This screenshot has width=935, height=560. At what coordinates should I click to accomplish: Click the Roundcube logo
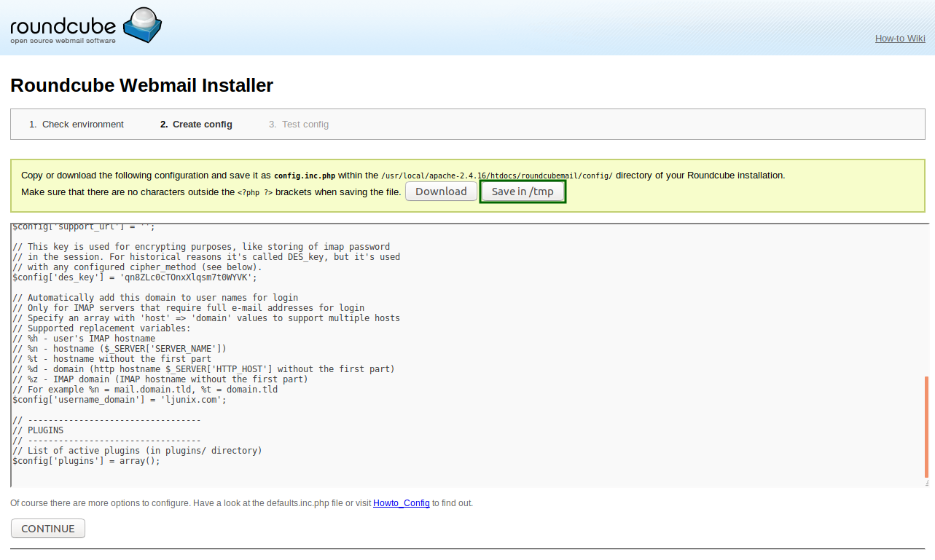(85, 26)
